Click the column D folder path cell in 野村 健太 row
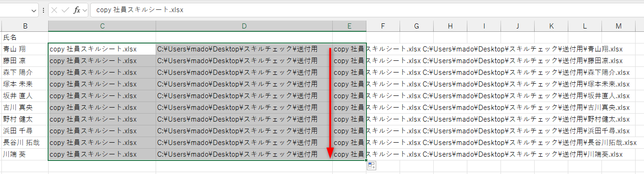 [244, 119]
